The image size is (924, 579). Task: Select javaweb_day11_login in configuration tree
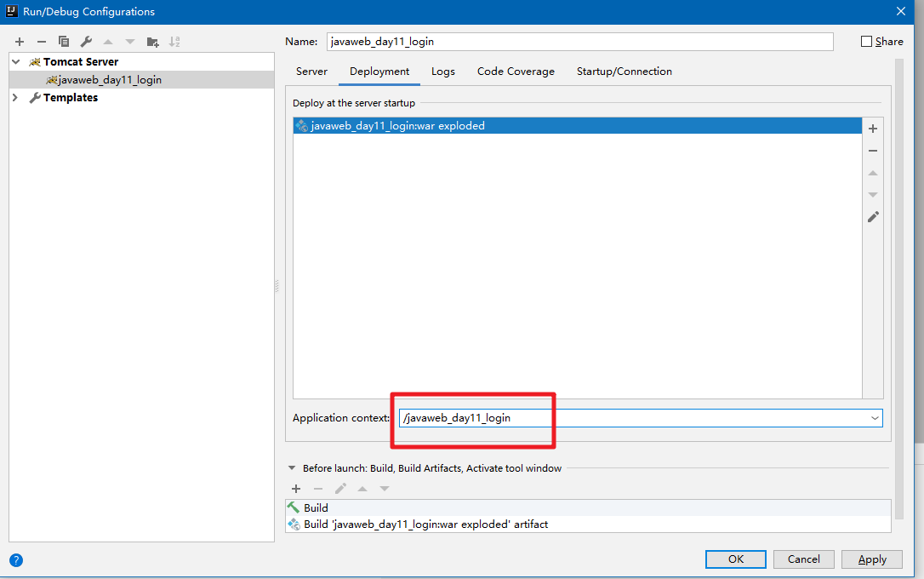point(141,79)
